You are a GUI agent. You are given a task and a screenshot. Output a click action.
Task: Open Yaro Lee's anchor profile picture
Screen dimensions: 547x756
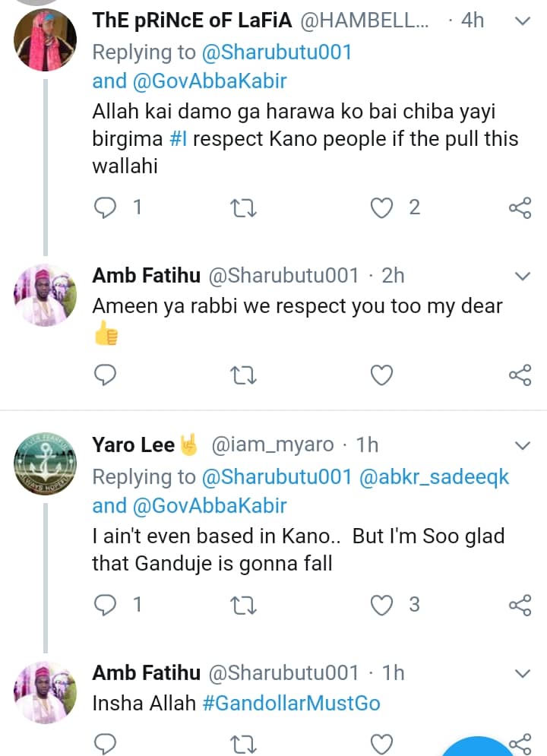point(46,463)
